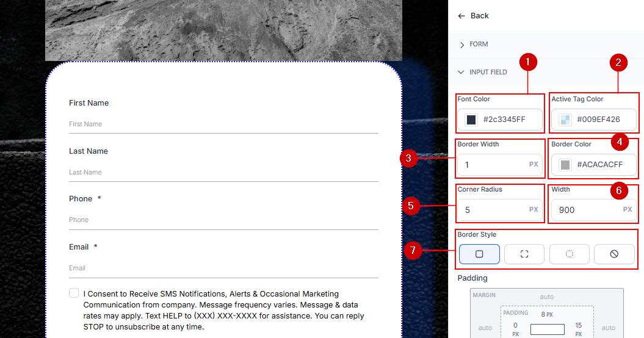
Task: Click the Last Name text field
Action: pyautogui.click(x=223, y=172)
